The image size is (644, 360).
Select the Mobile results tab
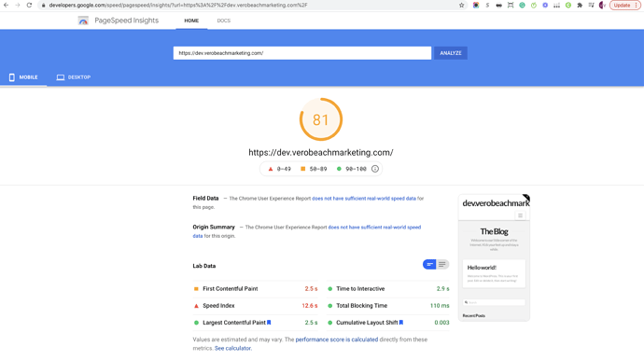(x=23, y=77)
